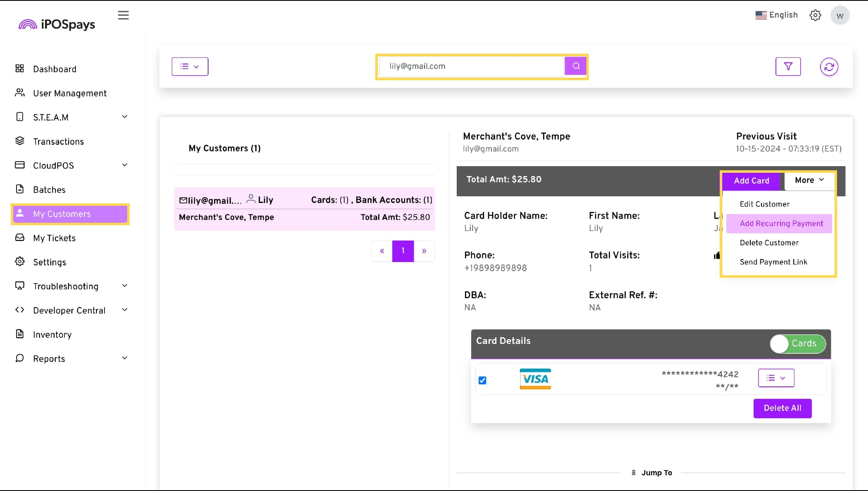Viewport: 868px width, 491px height.
Task: Open User Management page
Action: 70,93
